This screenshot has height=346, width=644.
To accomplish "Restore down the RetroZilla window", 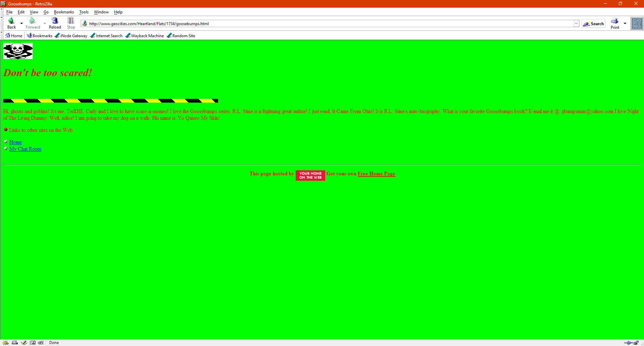I will (x=621, y=4).
